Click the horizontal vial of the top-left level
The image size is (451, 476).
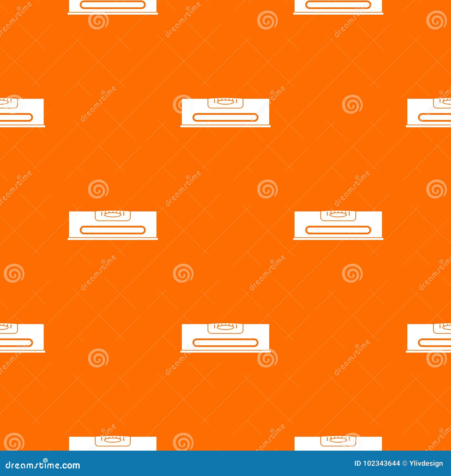coord(113,4)
